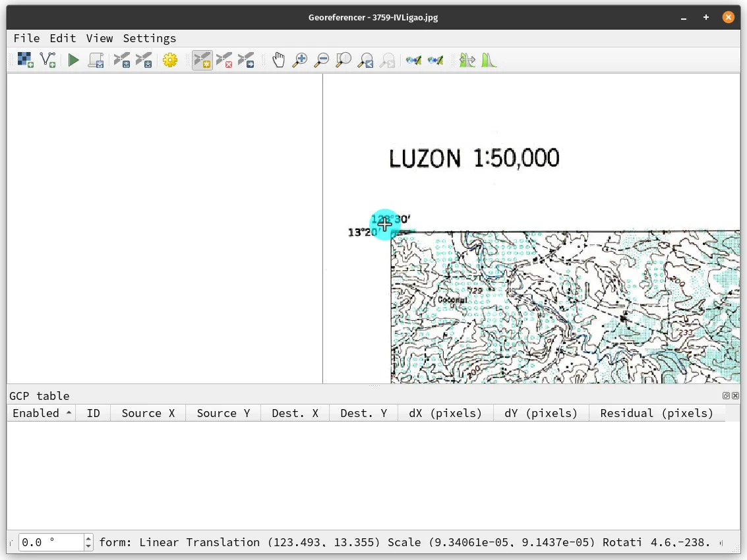Toggle the Add Point tool
Screen dimensions: 747x560
click(x=202, y=61)
